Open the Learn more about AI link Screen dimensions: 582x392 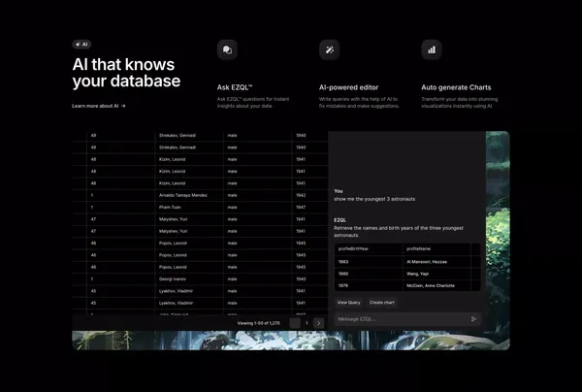coord(99,106)
